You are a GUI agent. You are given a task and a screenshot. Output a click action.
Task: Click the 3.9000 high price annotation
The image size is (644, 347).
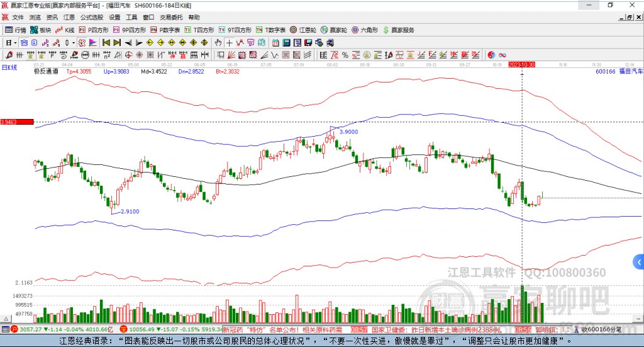[348, 132]
